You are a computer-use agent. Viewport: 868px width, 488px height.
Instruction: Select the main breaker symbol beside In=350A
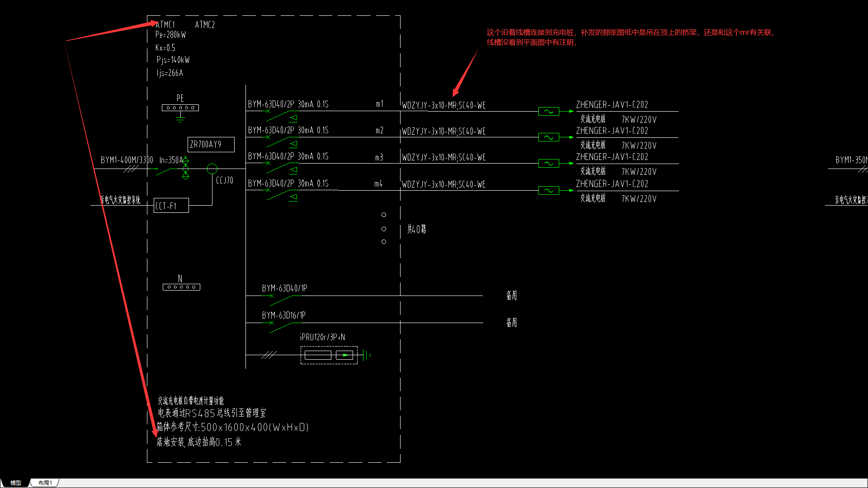pyautogui.click(x=163, y=171)
